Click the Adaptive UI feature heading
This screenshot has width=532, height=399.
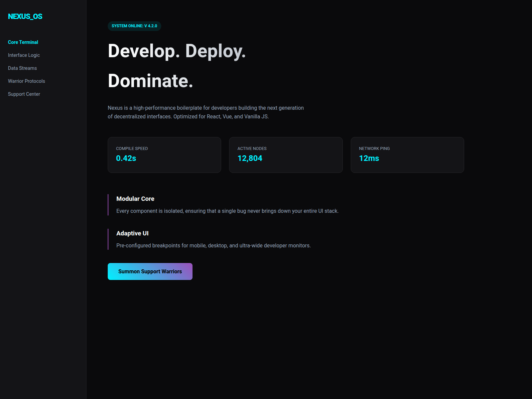click(x=132, y=233)
